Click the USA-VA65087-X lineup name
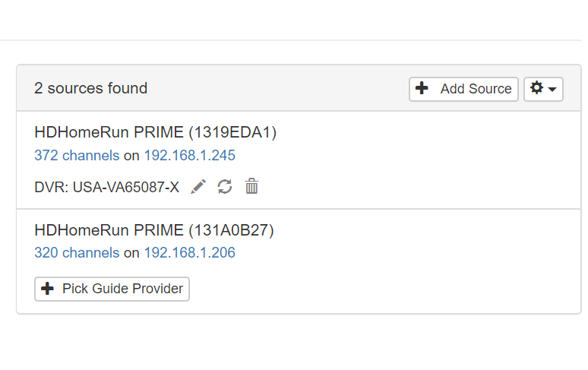This screenshot has height=370, width=588. 126,187
